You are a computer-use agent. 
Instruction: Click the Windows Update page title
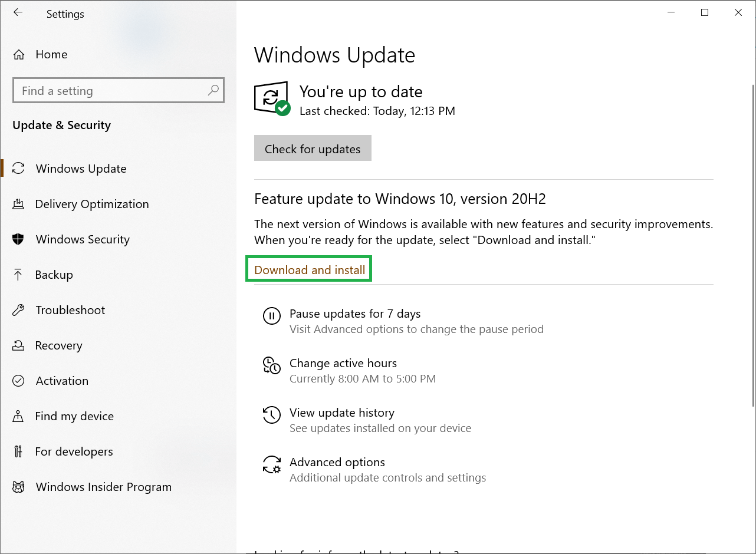(334, 55)
